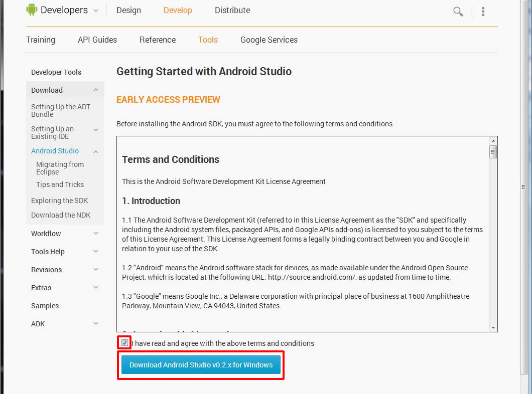Click the terms box scrollbar thumb
Viewport: 532px width, 394px height.
coord(493,151)
